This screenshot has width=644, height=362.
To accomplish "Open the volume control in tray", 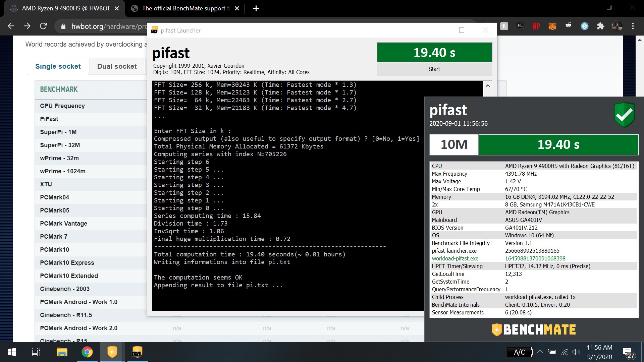I will pyautogui.click(x=576, y=352).
